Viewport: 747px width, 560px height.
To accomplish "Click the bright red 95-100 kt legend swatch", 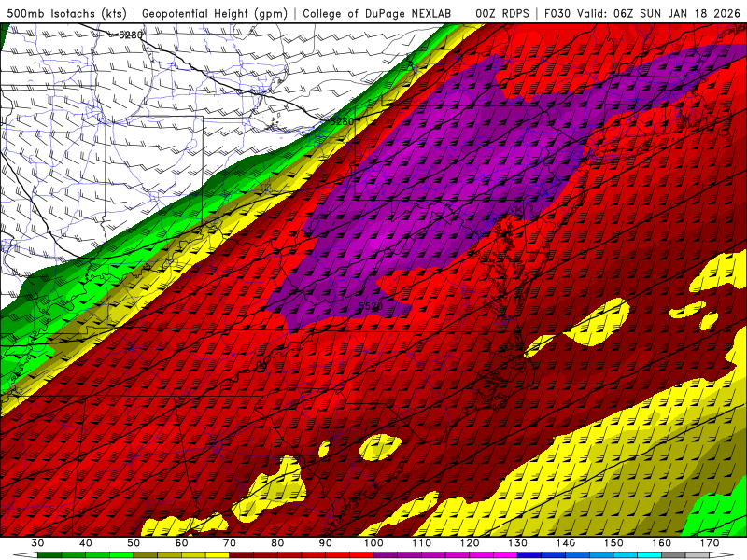I will click(361, 555).
